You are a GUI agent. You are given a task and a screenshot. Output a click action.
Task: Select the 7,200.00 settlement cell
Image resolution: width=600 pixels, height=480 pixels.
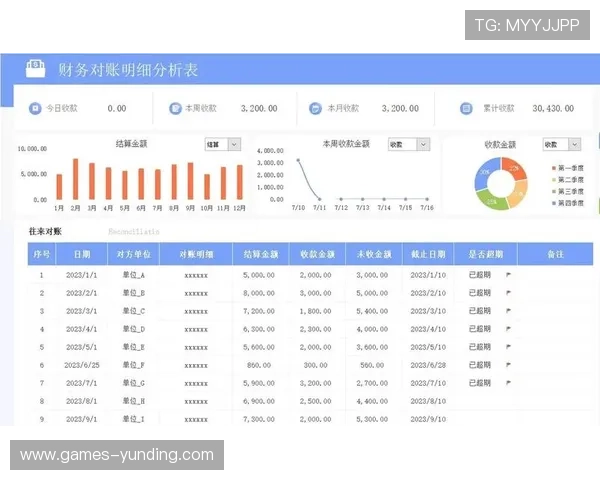click(x=259, y=311)
